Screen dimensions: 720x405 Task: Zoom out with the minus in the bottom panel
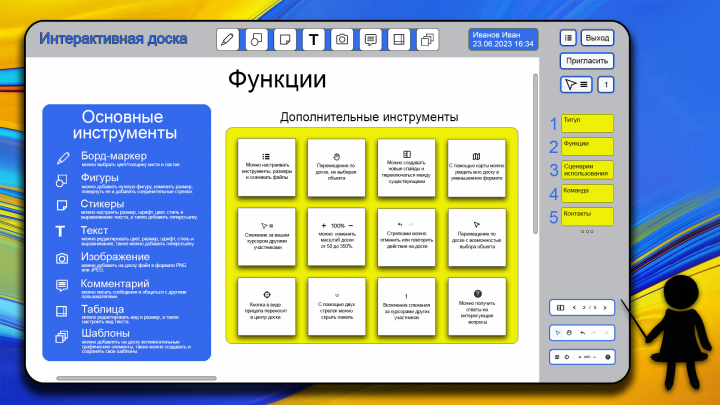click(595, 357)
